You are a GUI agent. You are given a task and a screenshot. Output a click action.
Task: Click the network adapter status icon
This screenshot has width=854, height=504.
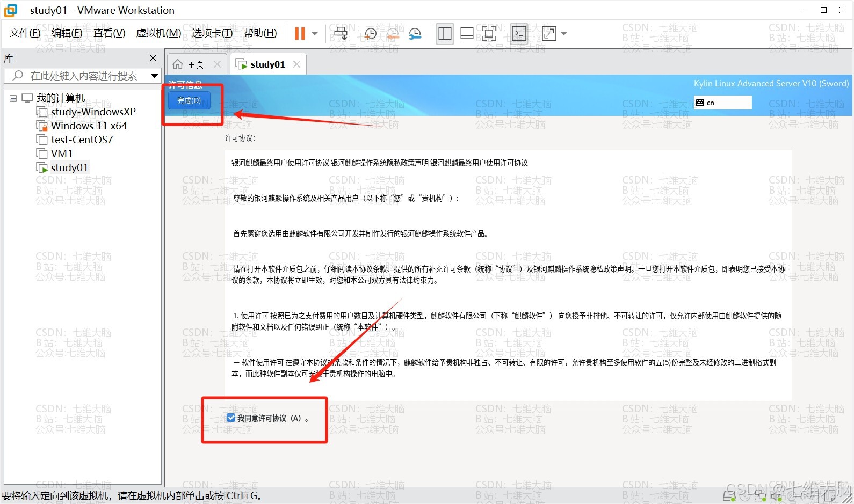coord(760,496)
